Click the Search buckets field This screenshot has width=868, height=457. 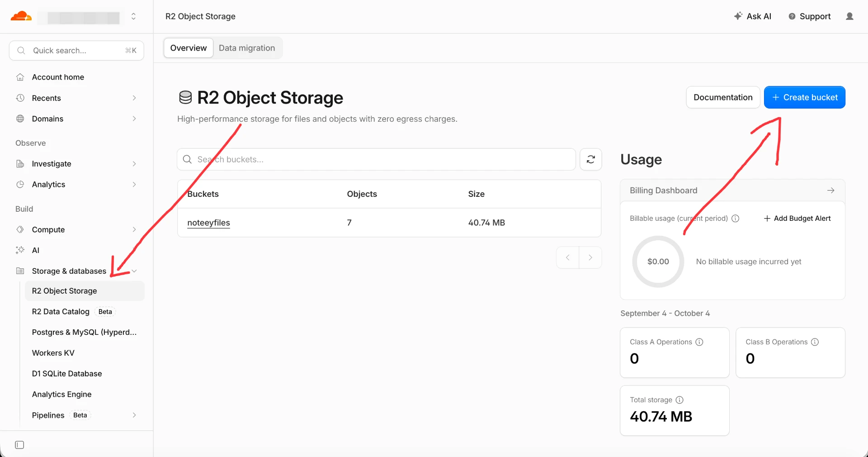[x=376, y=159]
